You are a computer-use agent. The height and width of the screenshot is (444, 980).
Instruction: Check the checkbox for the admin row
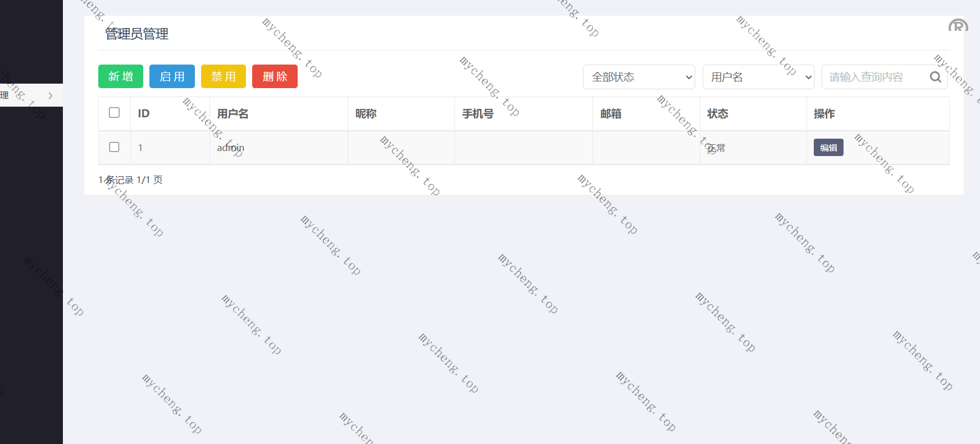(114, 147)
